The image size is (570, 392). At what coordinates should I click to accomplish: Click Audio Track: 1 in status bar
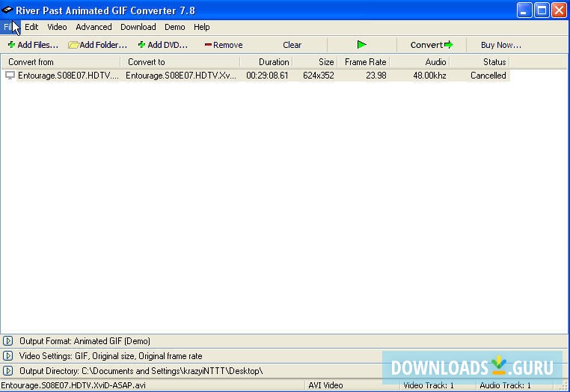[x=505, y=385]
